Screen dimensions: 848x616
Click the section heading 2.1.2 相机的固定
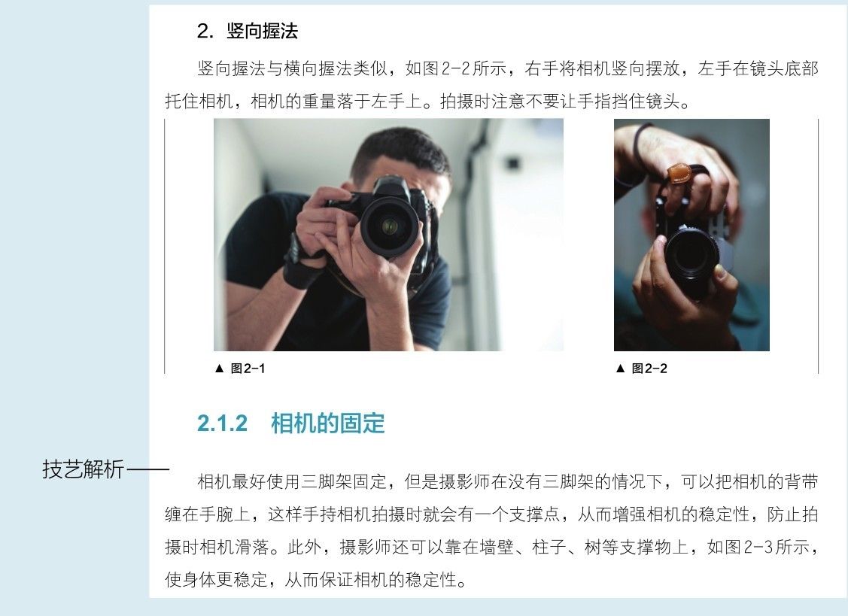291,423
